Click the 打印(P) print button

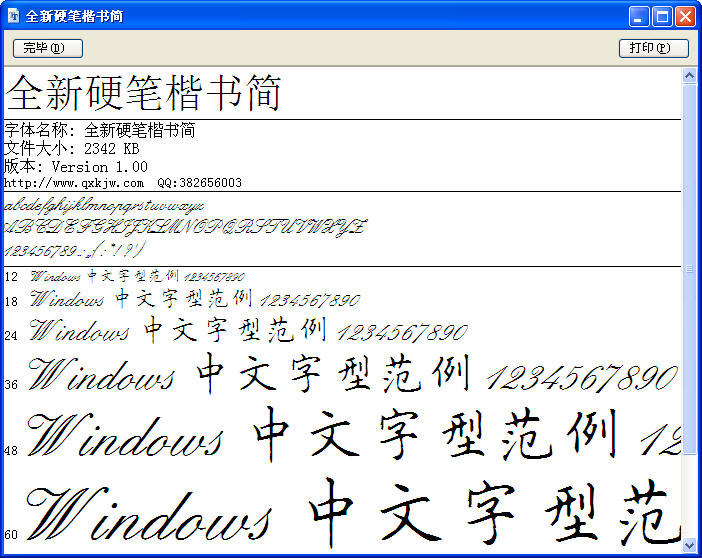click(654, 48)
